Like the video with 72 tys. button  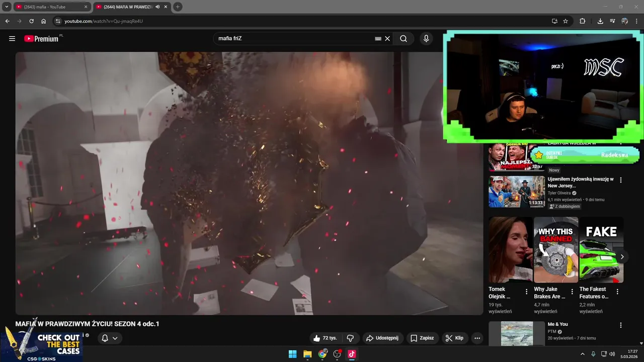(325, 338)
